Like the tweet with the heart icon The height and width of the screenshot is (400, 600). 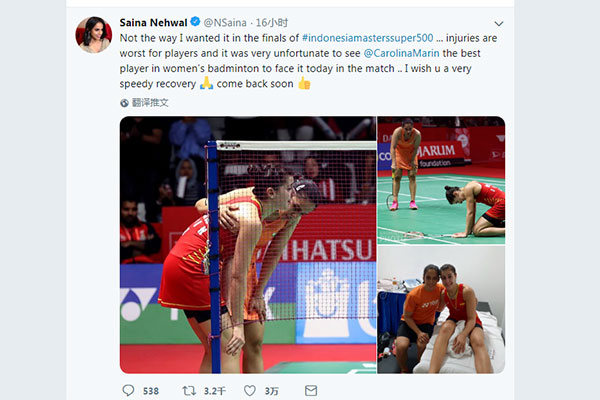click(250, 391)
